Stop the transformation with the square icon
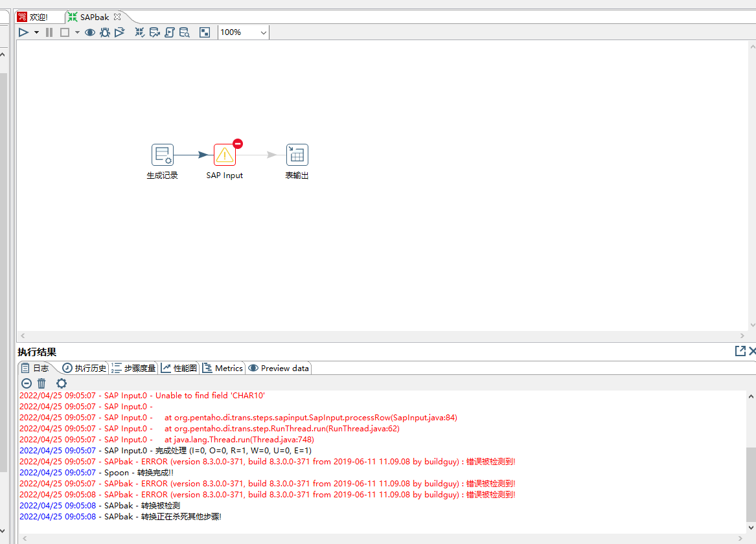Image resolution: width=756 pixels, height=544 pixels. pyautogui.click(x=65, y=32)
